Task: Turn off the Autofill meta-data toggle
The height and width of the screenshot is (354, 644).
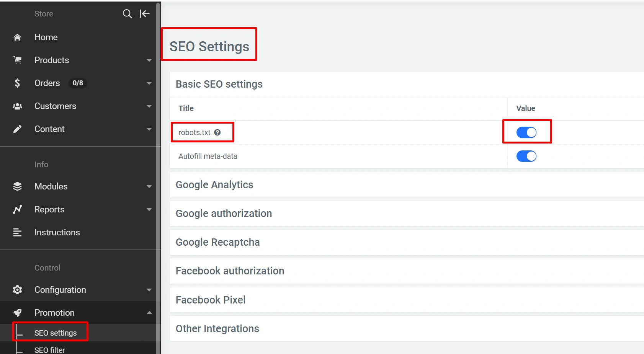Action: 526,156
